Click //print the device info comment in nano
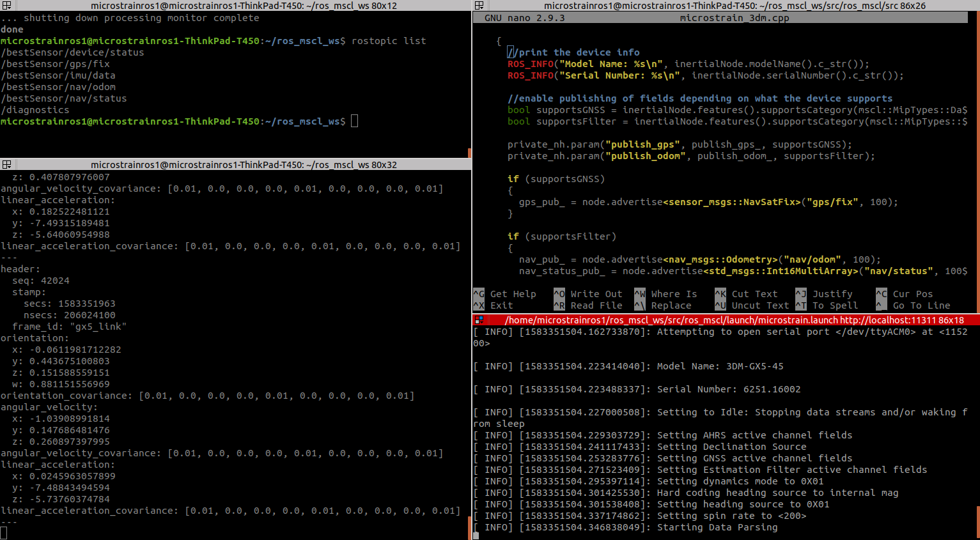Screen dimensions: 980x540 tap(573, 52)
